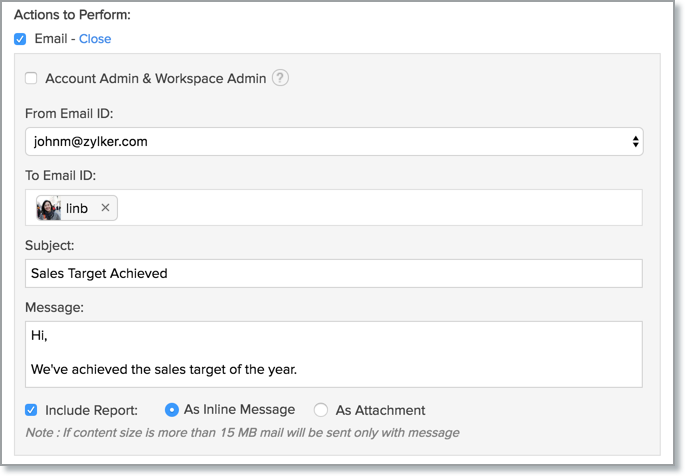Screen dimensions: 685x476
Task: Select As Inline Message radio option
Action: [172, 410]
